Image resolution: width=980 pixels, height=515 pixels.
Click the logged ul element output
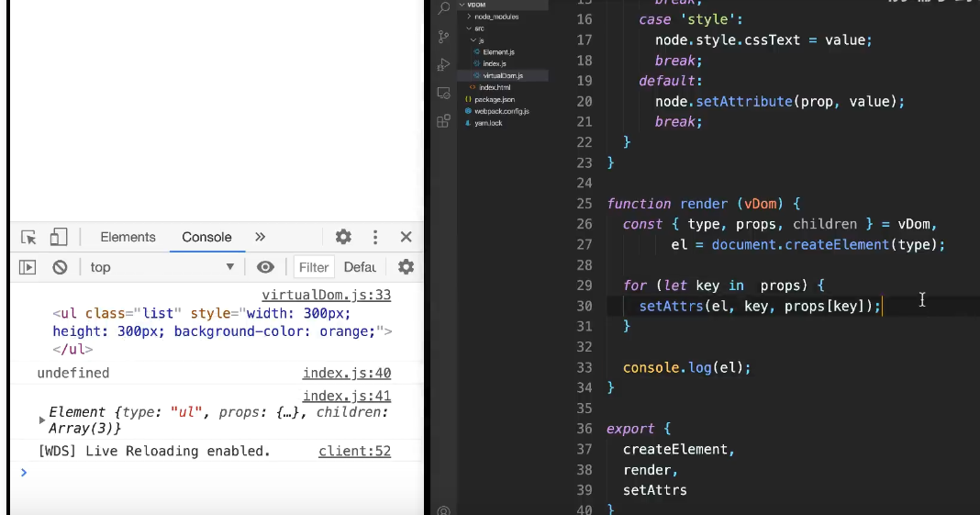pyautogui.click(x=222, y=331)
